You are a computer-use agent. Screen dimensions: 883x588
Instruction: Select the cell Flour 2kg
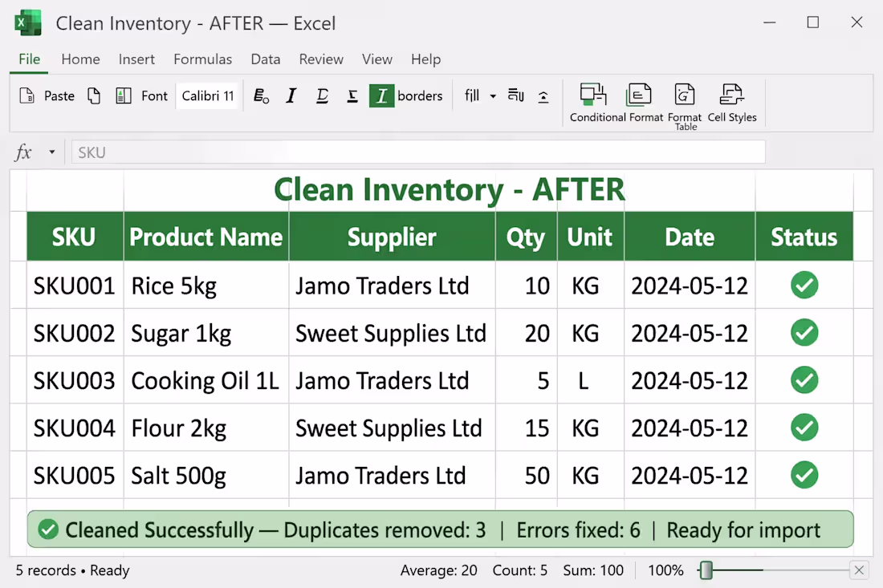coord(206,428)
